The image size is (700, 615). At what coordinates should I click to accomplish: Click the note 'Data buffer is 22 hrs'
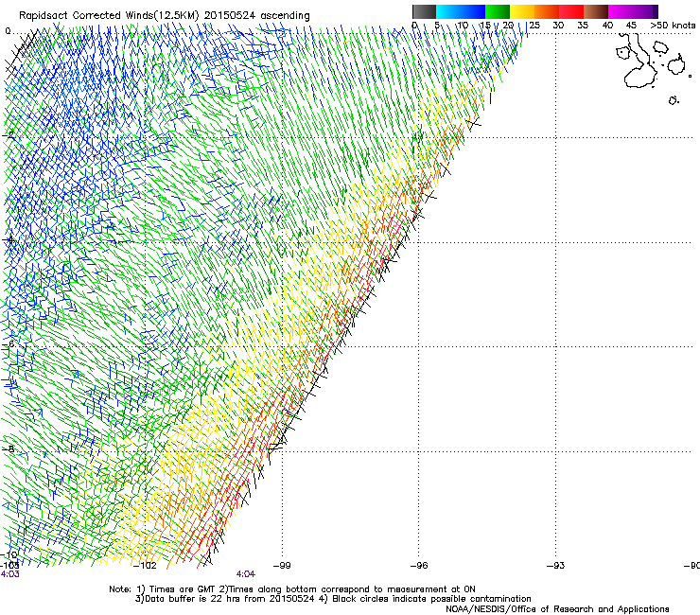pos(194,599)
